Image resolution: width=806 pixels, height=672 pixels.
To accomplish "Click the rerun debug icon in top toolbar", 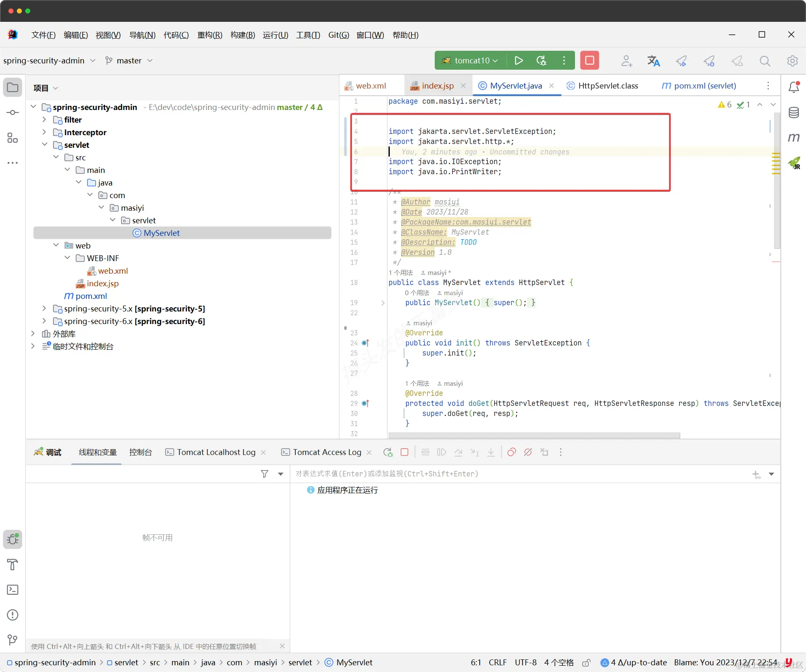I will (x=541, y=60).
